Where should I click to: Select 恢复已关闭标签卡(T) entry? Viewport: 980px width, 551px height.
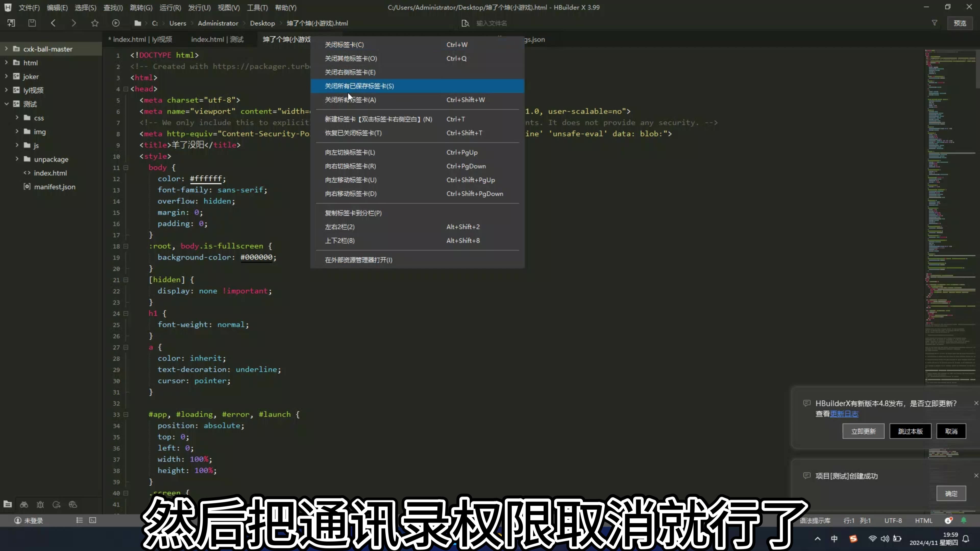(x=417, y=133)
